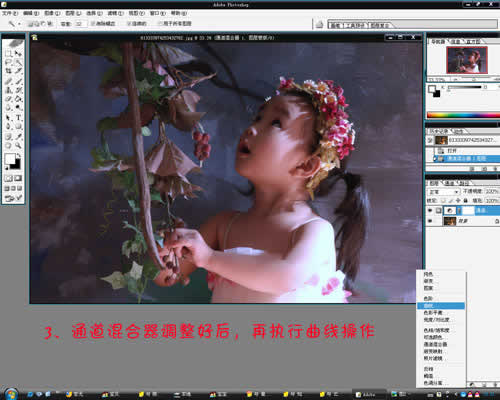500x400 pixels.
Task: Toggle lock all in Layers panel
Action: [465, 200]
